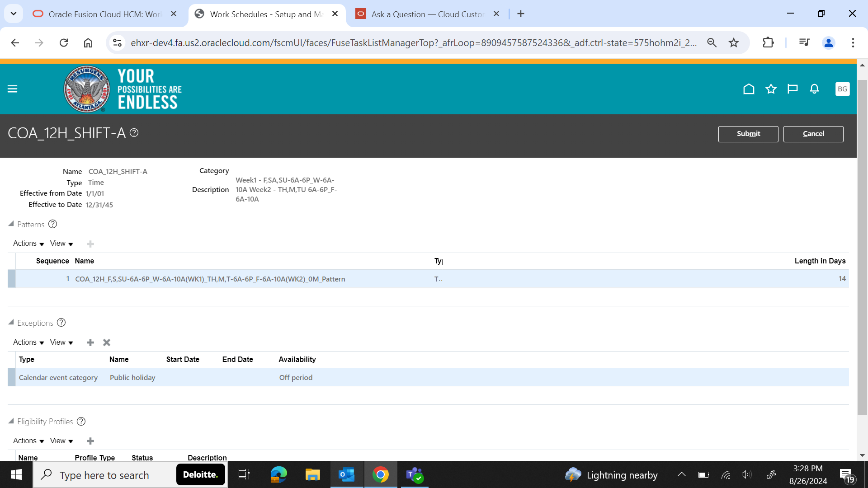The image size is (868, 488).
Task: Cancel editing the work schedule
Action: point(813,134)
